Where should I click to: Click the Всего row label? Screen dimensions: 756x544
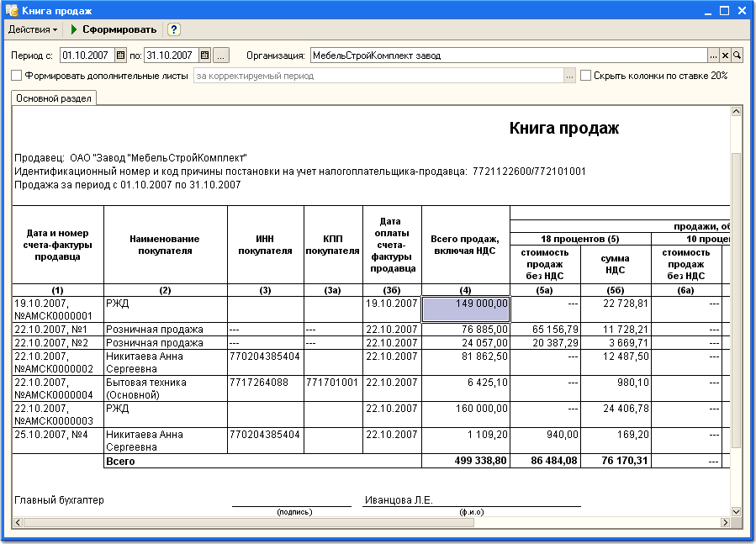click(120, 461)
